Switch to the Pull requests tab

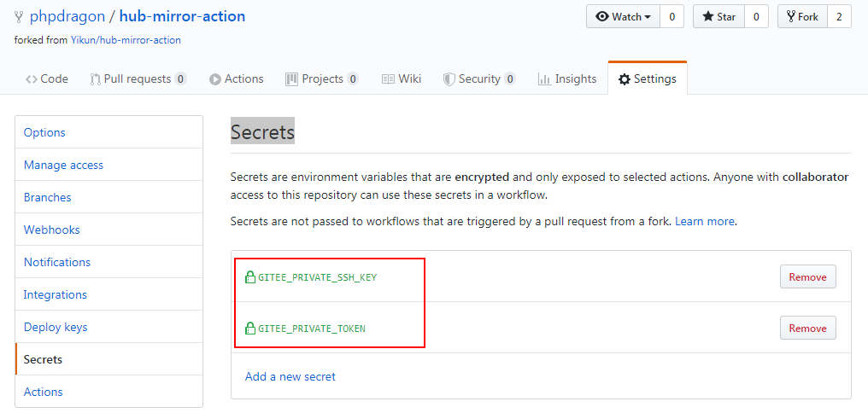[138, 79]
